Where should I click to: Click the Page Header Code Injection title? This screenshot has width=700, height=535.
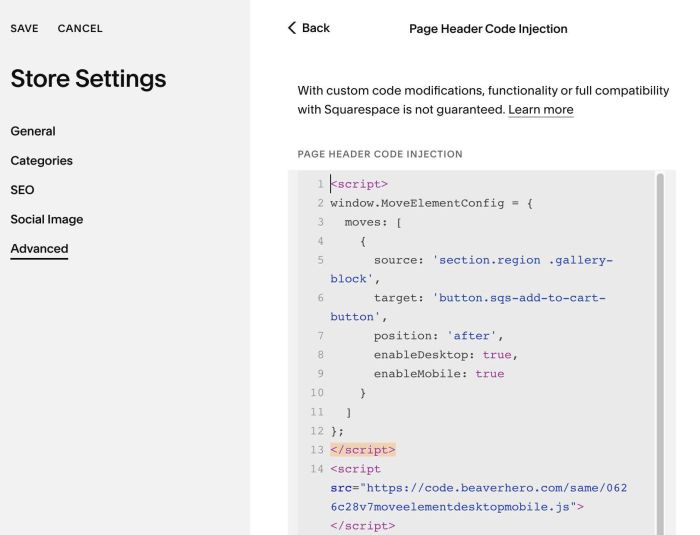[488, 29]
